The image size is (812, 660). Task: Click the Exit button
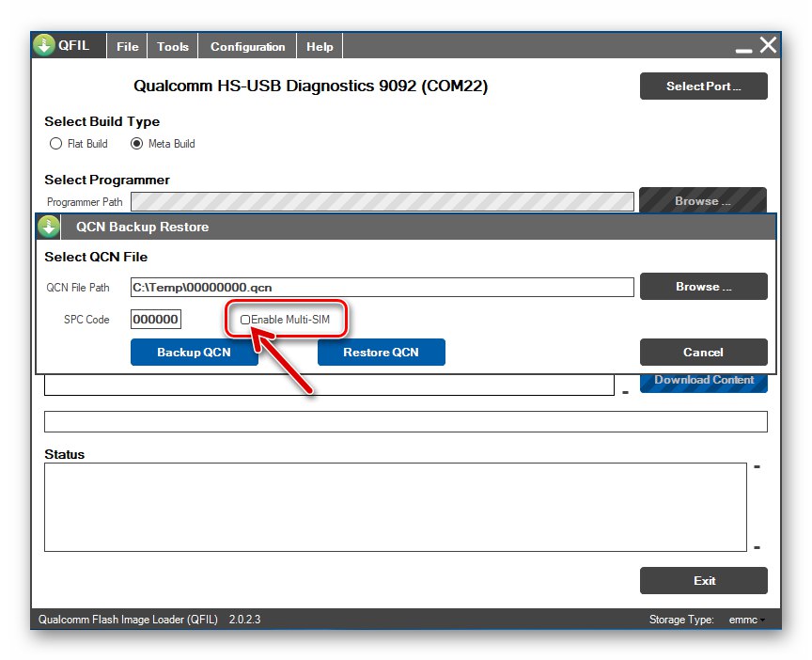(703, 581)
